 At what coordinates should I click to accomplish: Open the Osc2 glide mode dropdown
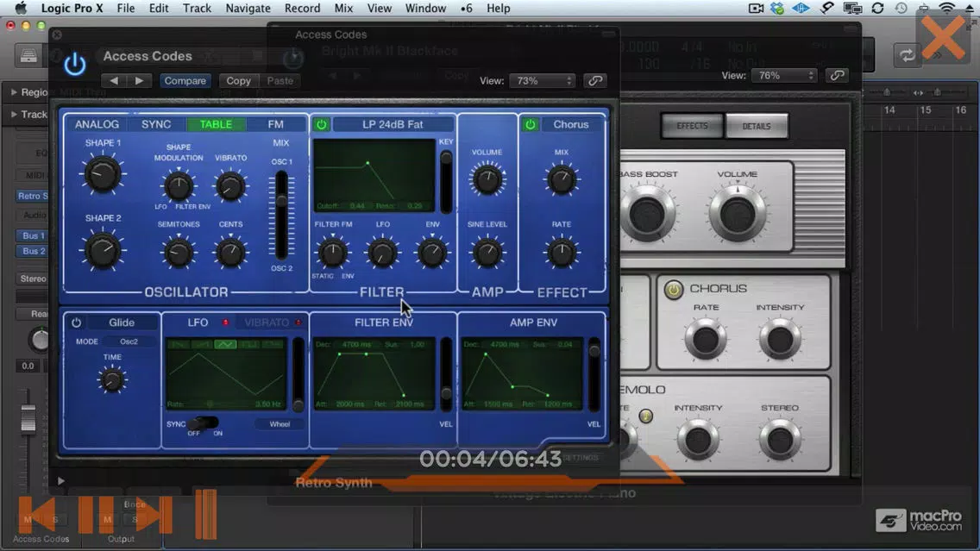click(129, 341)
